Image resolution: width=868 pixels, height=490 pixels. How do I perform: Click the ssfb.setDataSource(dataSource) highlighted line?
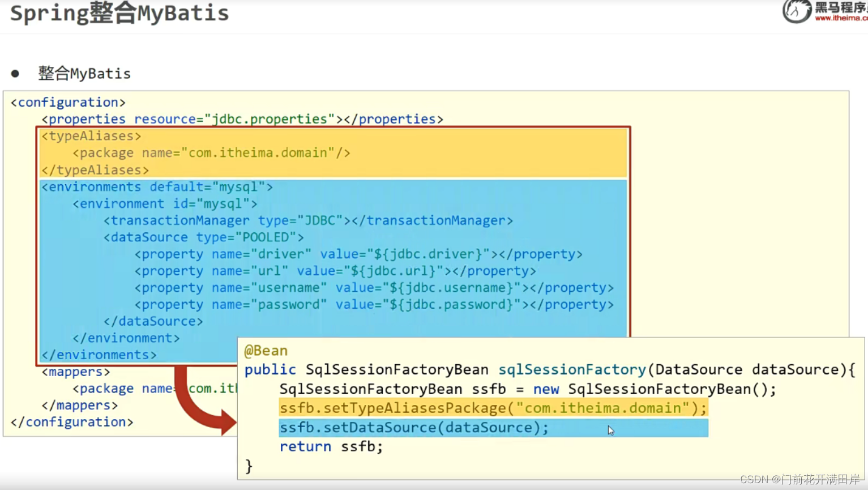pos(493,428)
